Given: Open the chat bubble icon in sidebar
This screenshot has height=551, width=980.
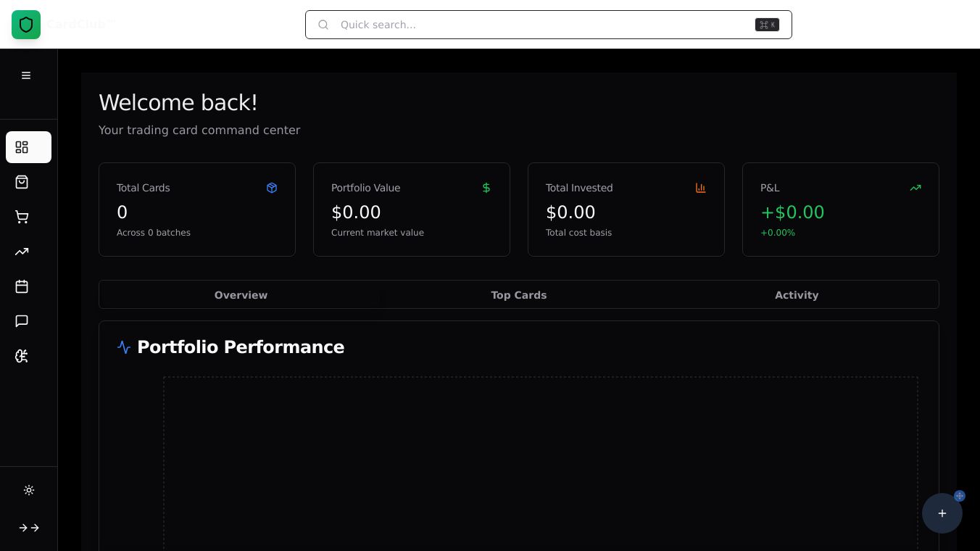Looking at the screenshot, I should (22, 321).
